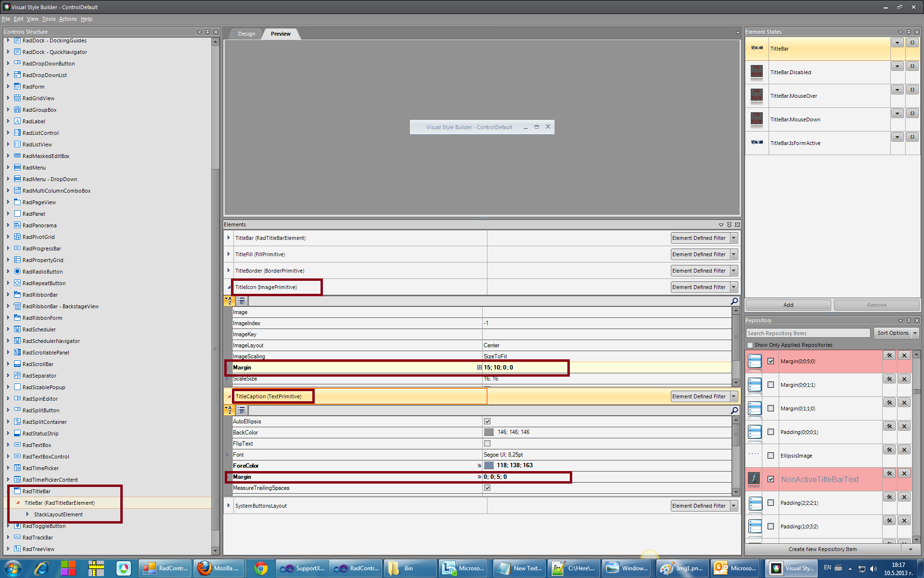Open Element Defined Filter dropdown for TitleFill
The width and height of the screenshot is (924, 578).
(x=734, y=254)
